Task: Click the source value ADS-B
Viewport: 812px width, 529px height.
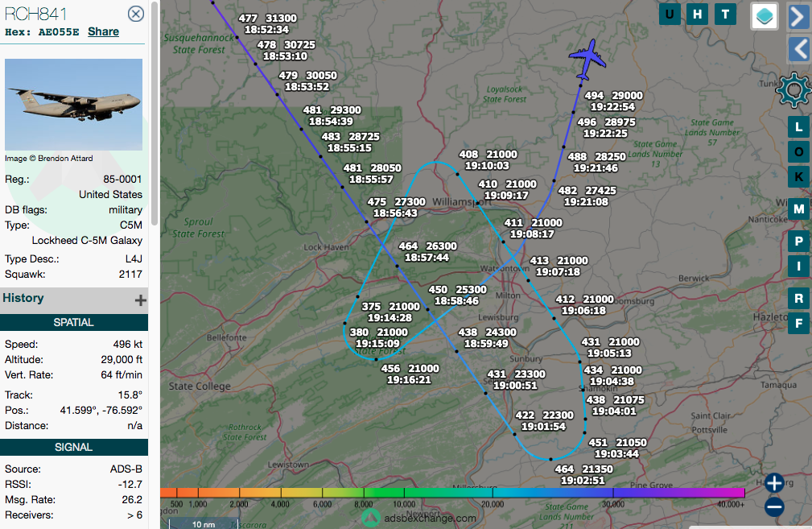Action: (126, 469)
